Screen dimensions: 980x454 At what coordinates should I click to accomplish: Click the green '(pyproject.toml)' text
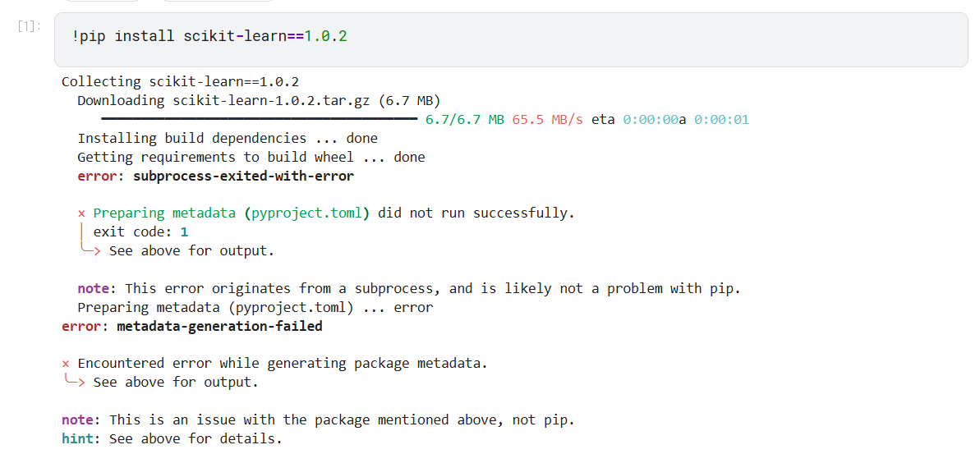(306, 213)
